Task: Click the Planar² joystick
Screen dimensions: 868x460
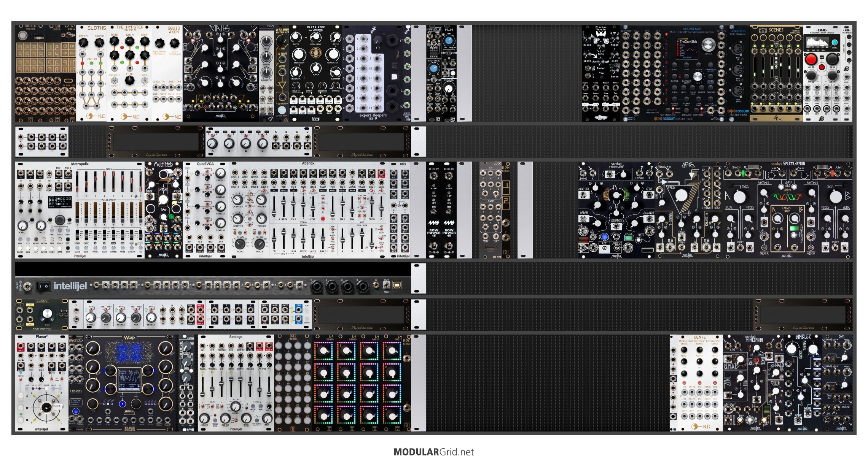Action: coord(47,408)
